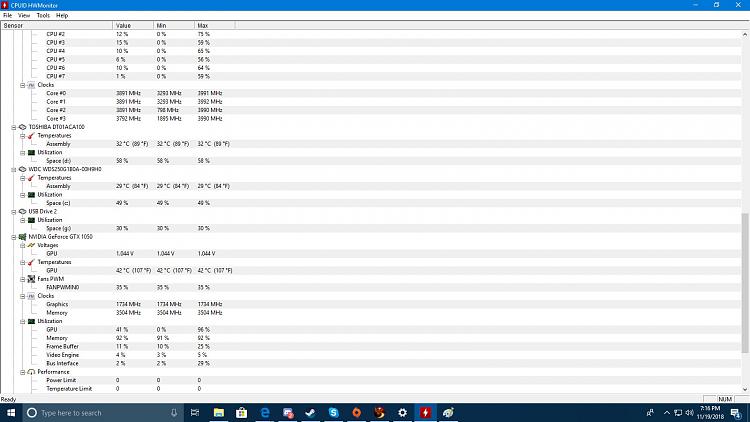Click the Max column header

(x=215, y=25)
